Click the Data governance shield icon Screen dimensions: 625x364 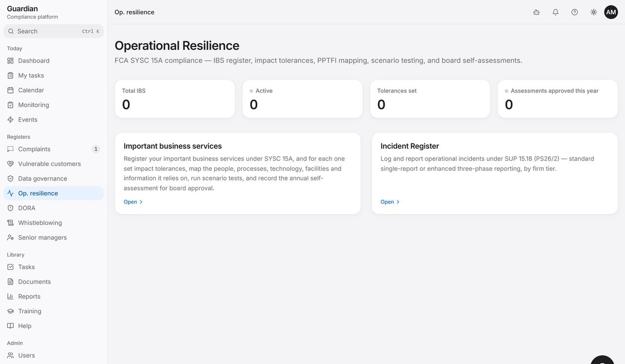(x=10, y=179)
